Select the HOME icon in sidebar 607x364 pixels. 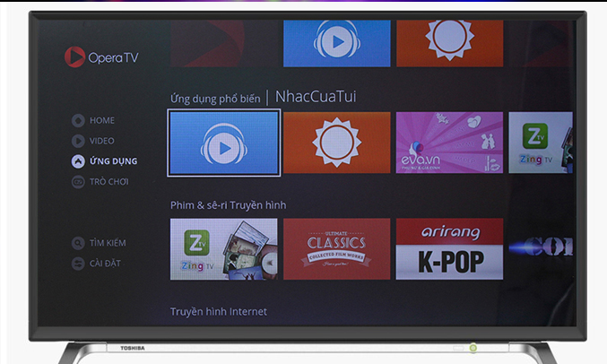pyautogui.click(x=78, y=121)
